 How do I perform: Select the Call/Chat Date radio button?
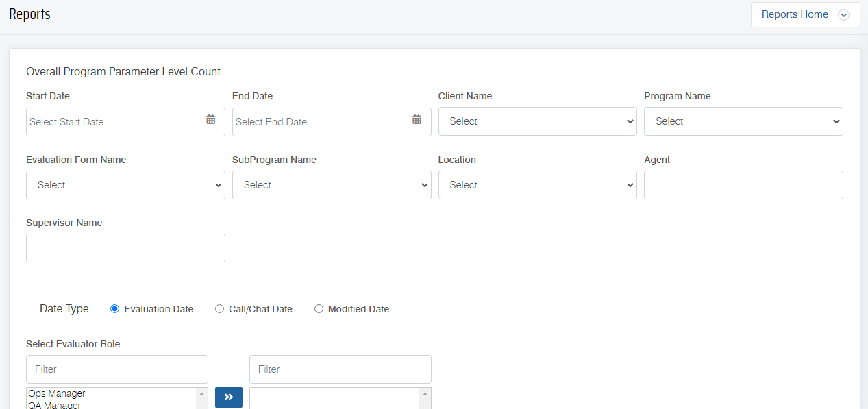click(x=220, y=309)
